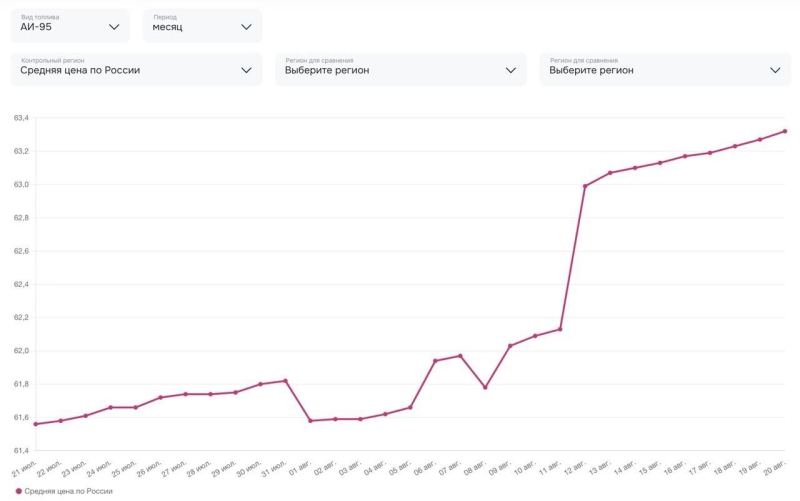Expand the Контрольный регион dropdown

[x=137, y=70]
